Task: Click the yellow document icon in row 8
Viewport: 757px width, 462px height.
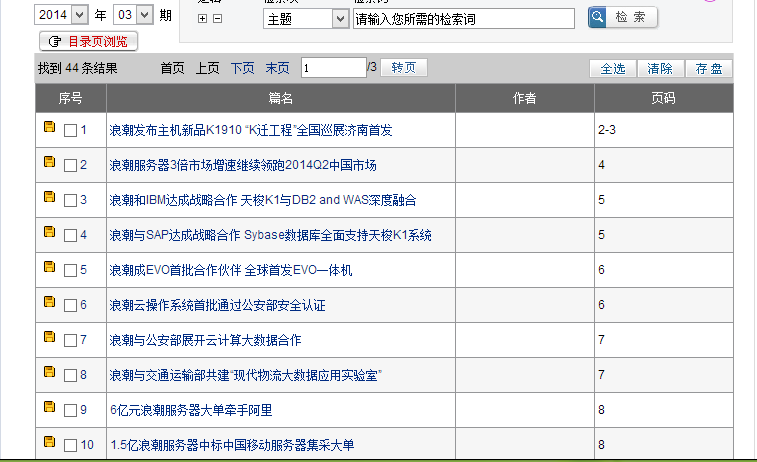Action: pyautogui.click(x=49, y=372)
